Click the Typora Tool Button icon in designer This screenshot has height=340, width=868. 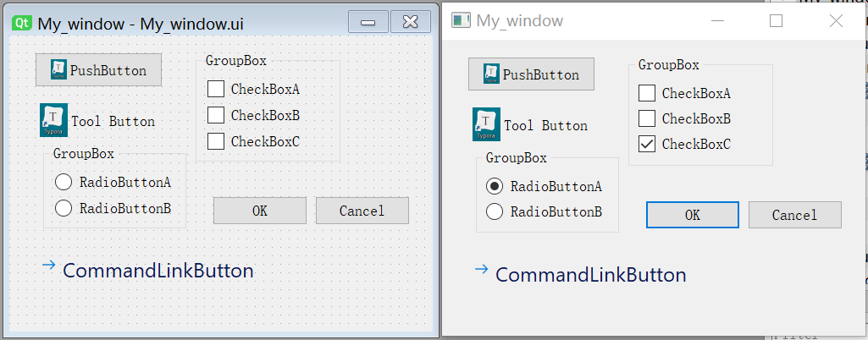(x=53, y=120)
